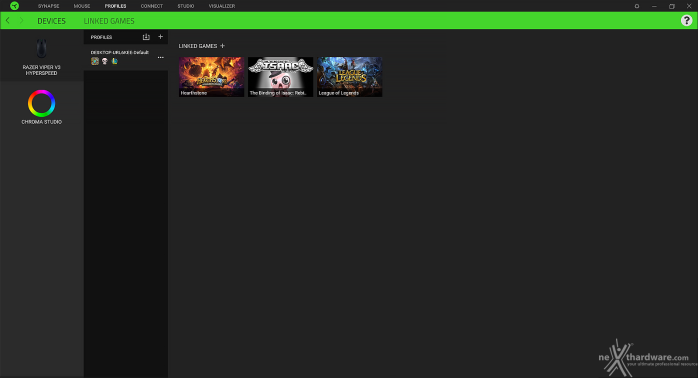698x378 pixels.
Task: Click the skull game icon under profile
Action: coord(105,61)
